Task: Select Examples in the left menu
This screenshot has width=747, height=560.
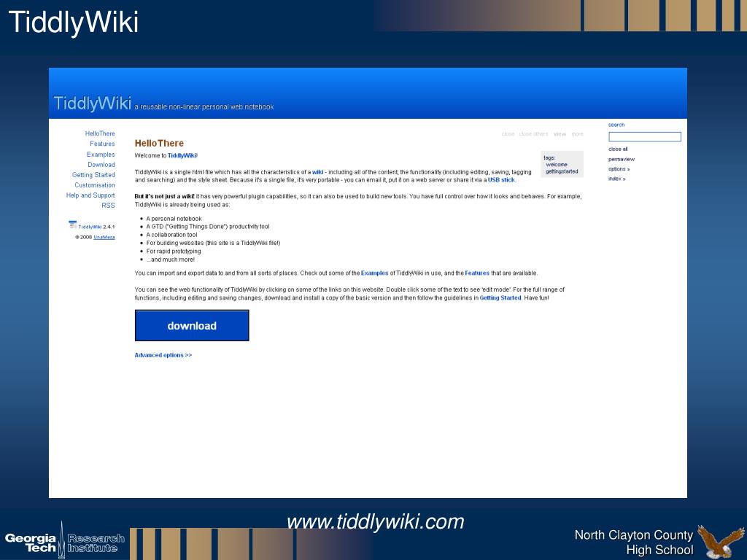Action: 101,155
